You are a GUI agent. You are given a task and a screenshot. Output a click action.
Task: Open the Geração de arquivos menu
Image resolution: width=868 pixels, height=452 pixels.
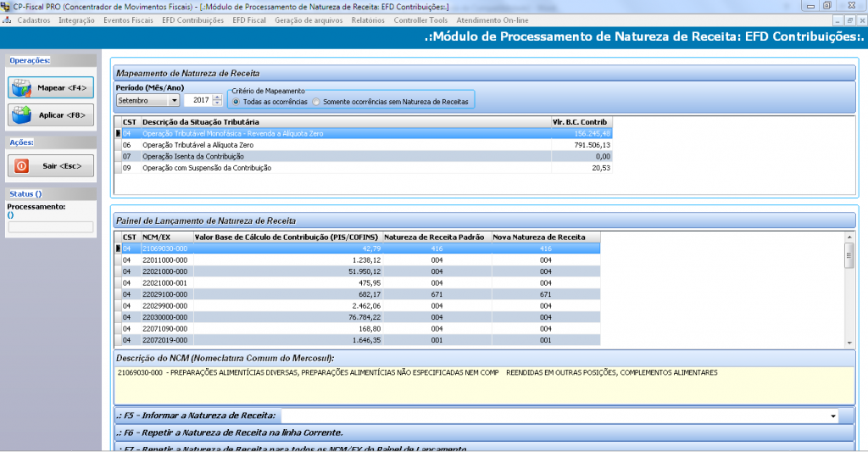[x=309, y=20]
